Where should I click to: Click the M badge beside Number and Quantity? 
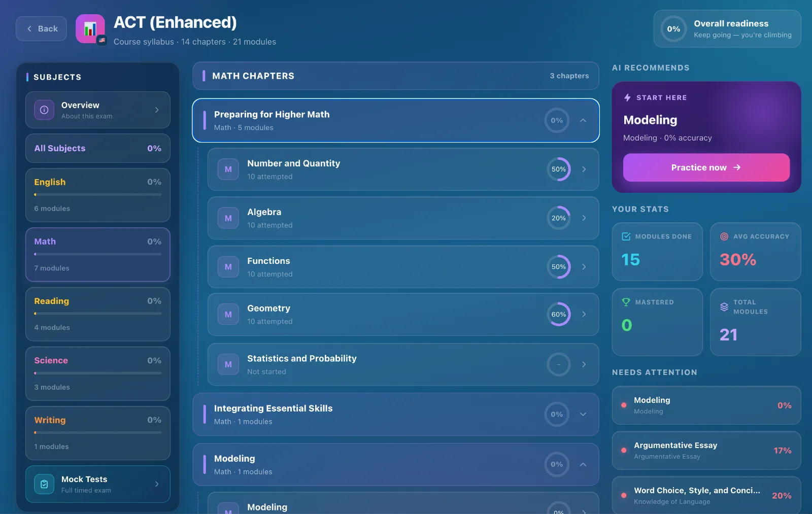pyautogui.click(x=228, y=169)
